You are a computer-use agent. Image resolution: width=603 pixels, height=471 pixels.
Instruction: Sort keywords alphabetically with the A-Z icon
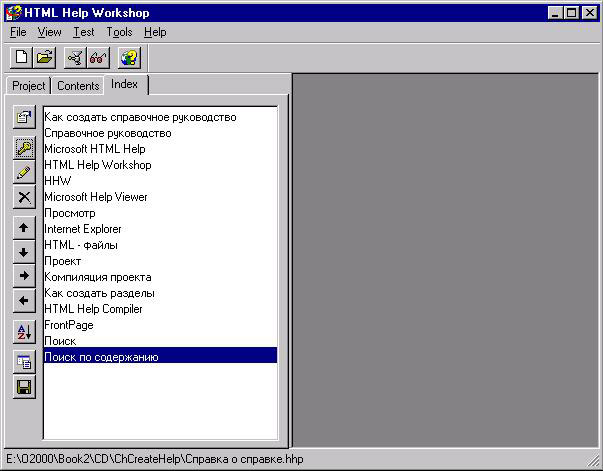24,332
